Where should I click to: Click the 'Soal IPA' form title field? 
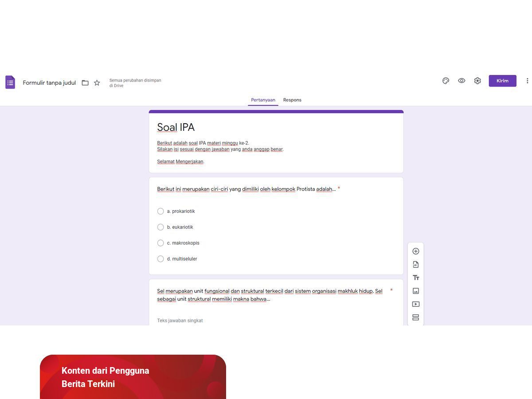tap(176, 128)
